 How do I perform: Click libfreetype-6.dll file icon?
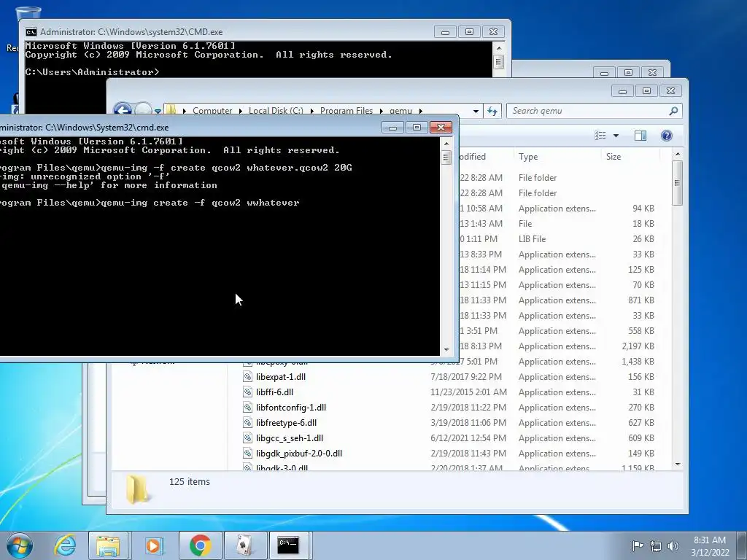click(247, 422)
